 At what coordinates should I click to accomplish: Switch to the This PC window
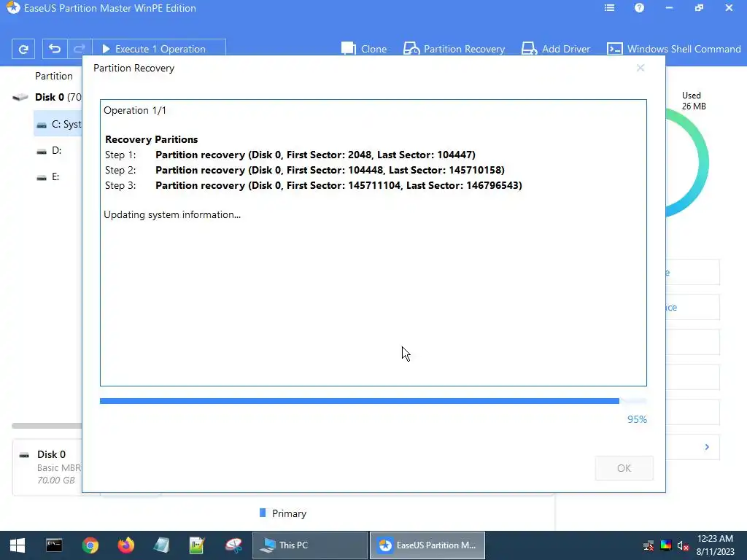pos(309,545)
